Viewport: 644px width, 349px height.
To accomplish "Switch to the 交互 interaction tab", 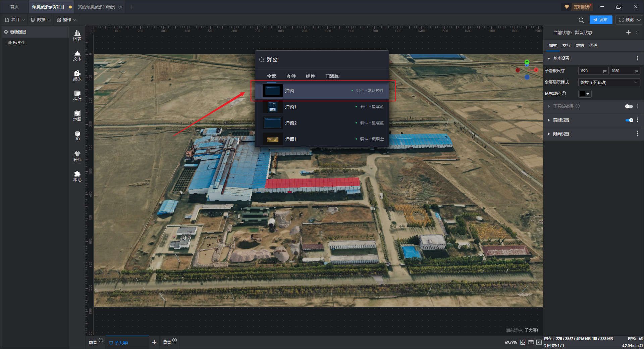I will pos(566,46).
